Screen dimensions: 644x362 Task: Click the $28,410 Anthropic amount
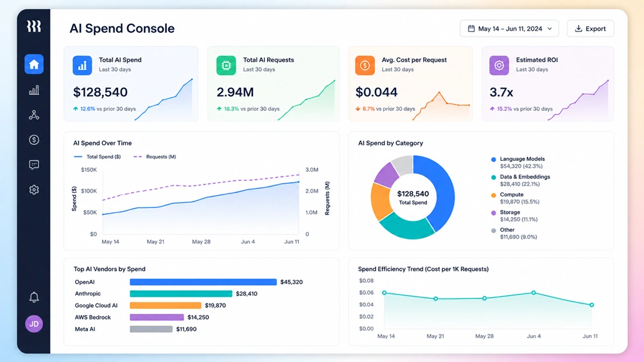pyautogui.click(x=247, y=294)
